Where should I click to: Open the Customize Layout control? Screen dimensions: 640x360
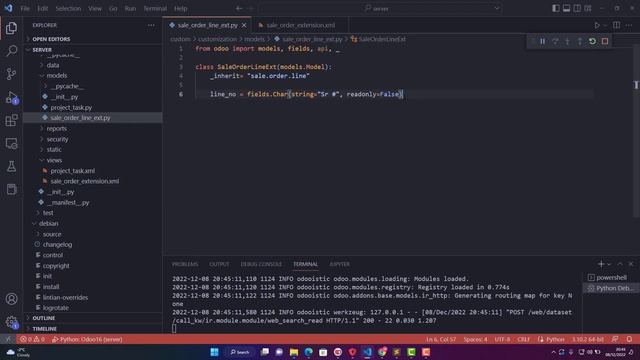588,8
